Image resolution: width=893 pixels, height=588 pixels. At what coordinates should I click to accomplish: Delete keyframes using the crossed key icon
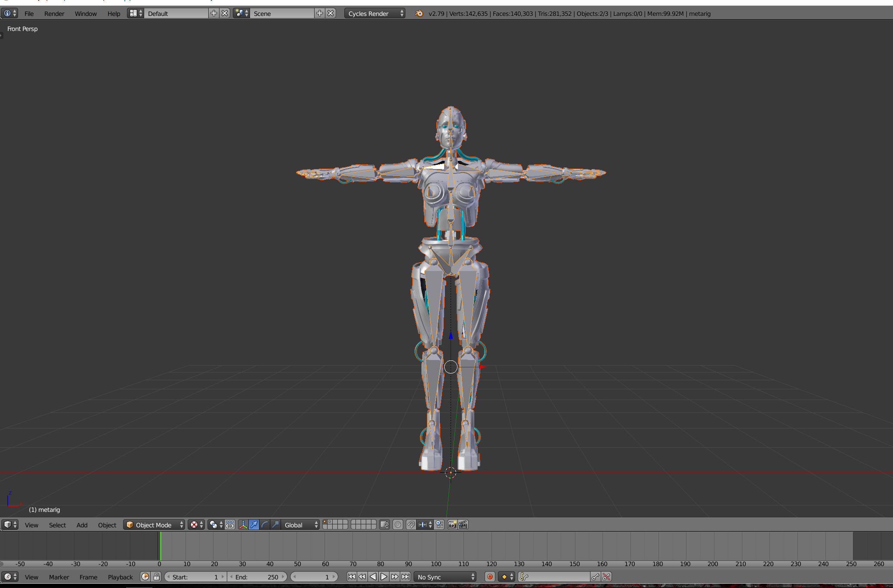click(x=606, y=577)
